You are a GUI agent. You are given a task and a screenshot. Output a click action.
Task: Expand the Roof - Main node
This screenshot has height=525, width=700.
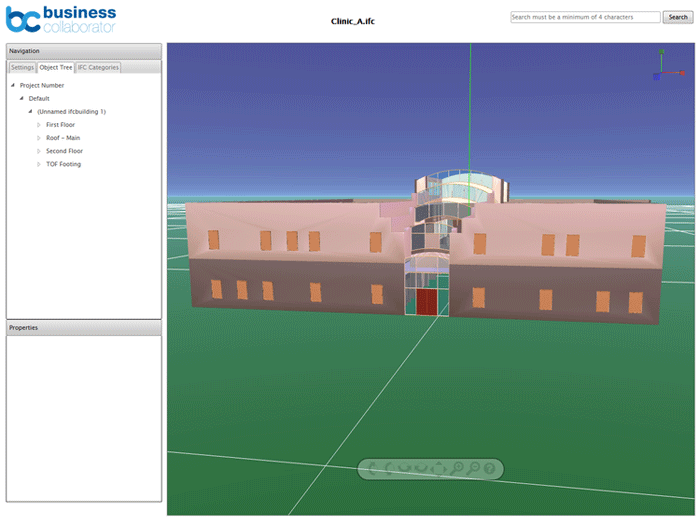[39, 138]
